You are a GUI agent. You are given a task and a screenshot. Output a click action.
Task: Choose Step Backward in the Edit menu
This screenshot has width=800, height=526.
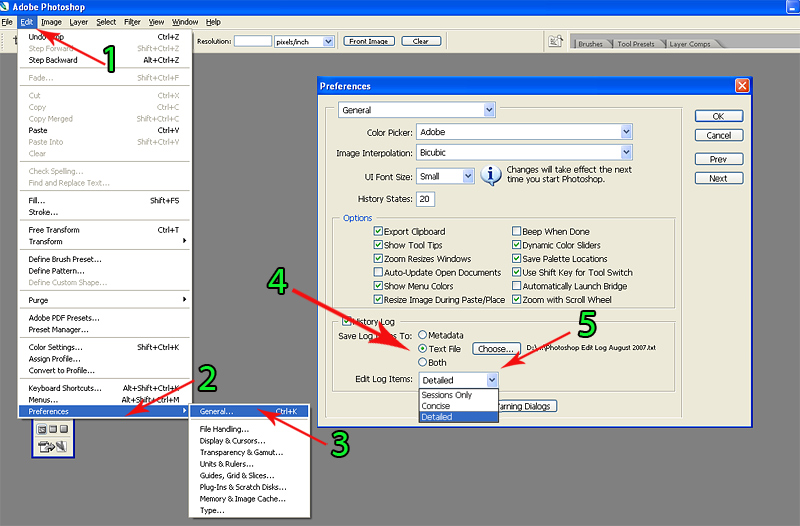(x=105, y=60)
